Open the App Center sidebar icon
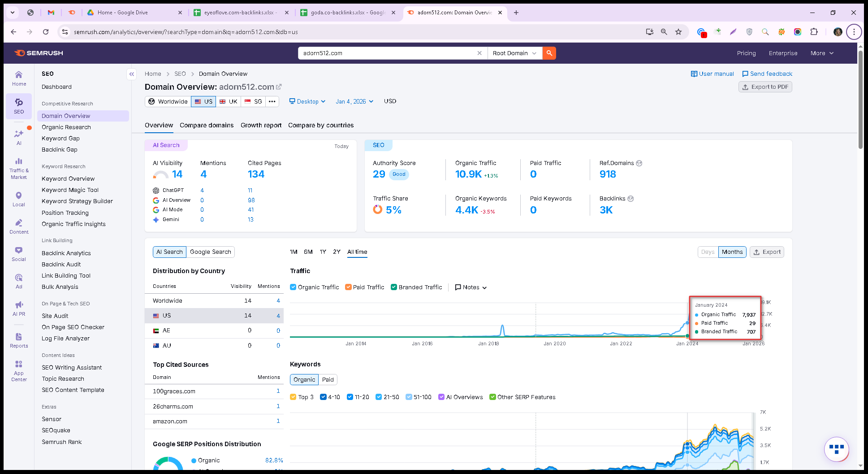 point(19,370)
